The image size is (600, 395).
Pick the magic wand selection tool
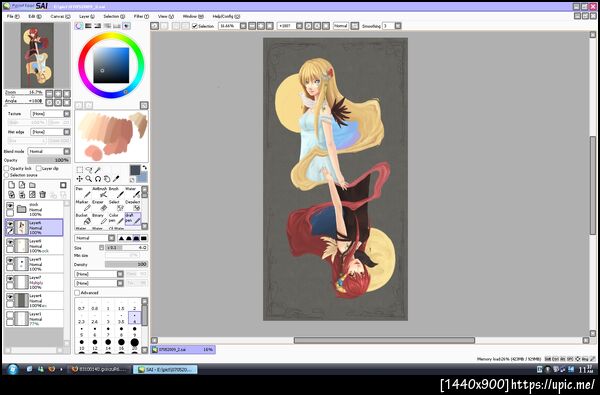click(98, 170)
